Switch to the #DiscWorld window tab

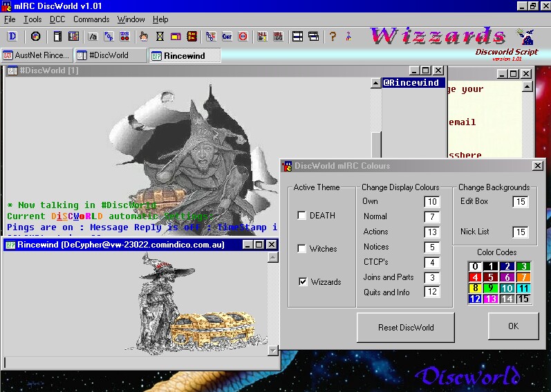109,55
